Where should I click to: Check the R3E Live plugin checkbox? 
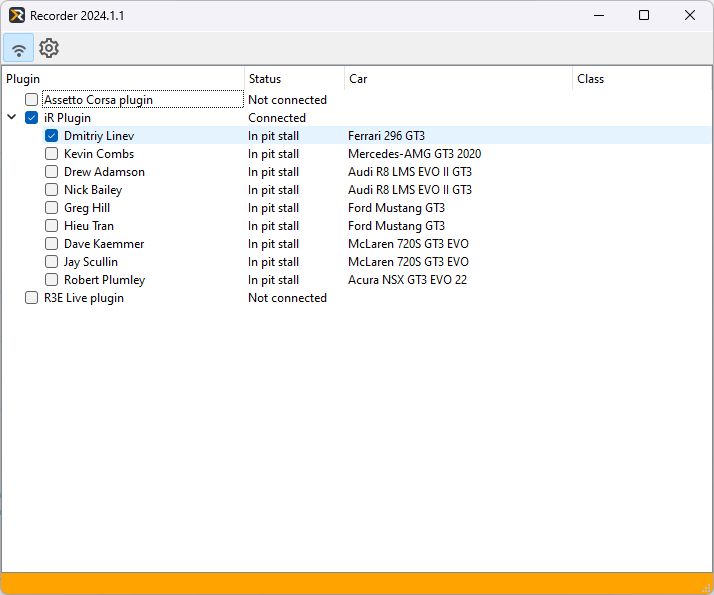pos(31,298)
